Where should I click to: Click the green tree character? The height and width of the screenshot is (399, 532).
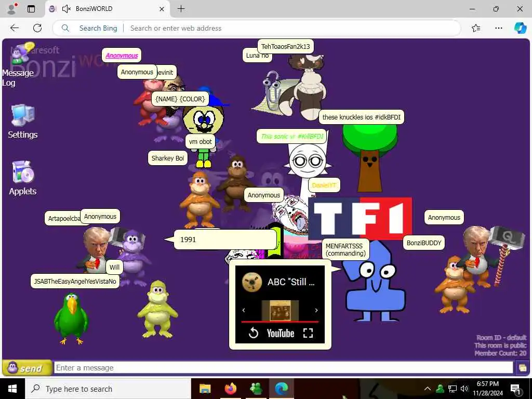[x=370, y=158]
